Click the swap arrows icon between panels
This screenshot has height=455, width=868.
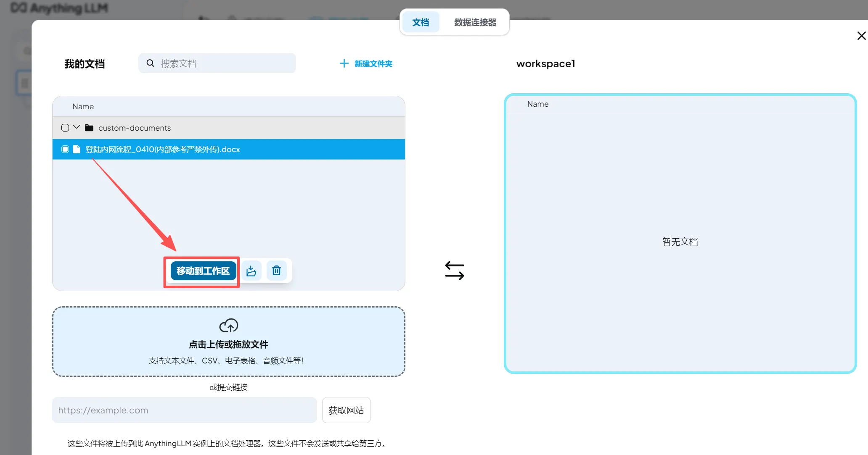(454, 271)
